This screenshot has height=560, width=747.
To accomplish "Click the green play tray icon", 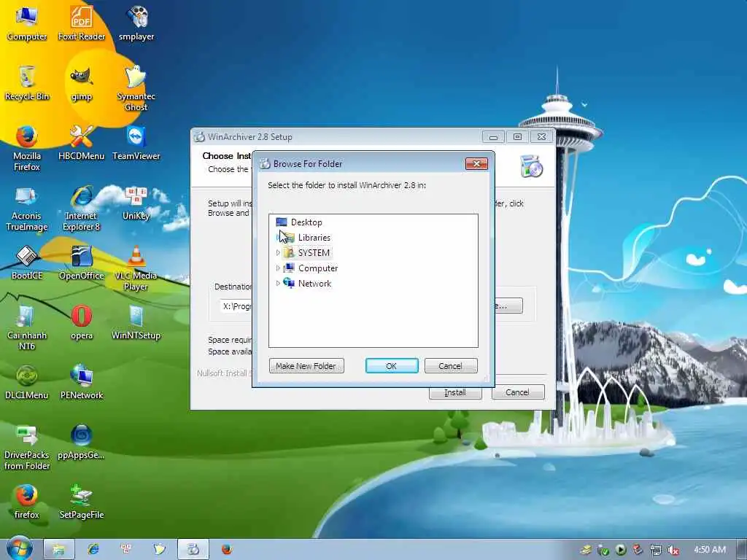I will click(x=621, y=550).
